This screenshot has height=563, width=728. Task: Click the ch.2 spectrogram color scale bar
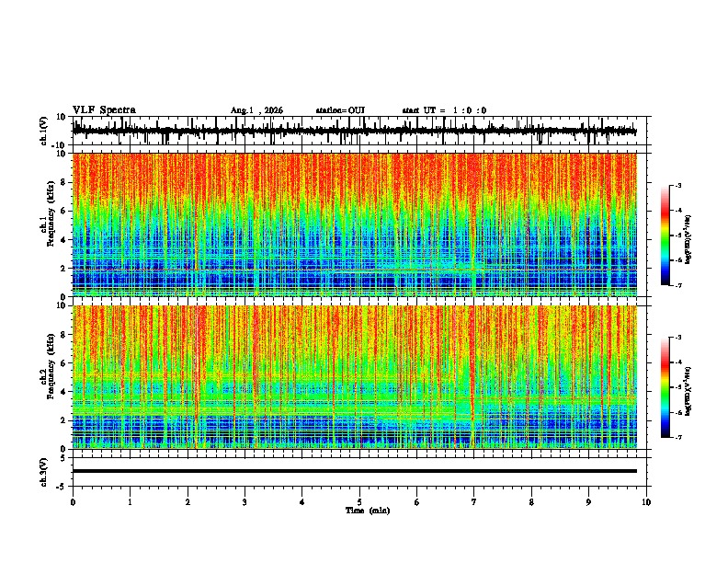click(x=665, y=387)
